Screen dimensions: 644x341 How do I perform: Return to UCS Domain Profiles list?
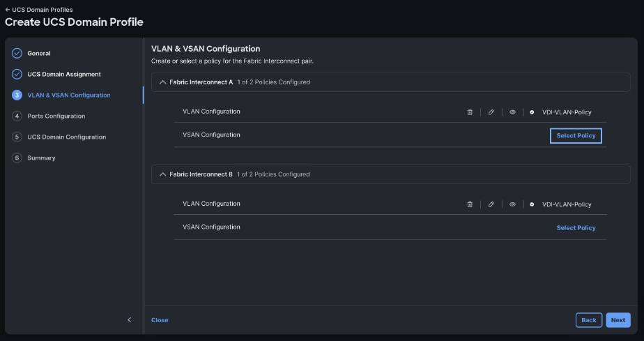point(43,10)
